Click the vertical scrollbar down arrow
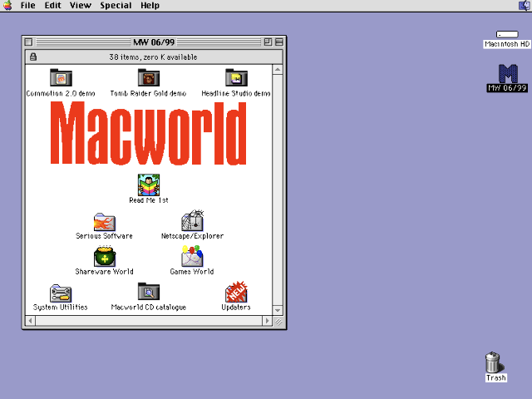Image resolution: width=532 pixels, height=399 pixels. tap(278, 310)
